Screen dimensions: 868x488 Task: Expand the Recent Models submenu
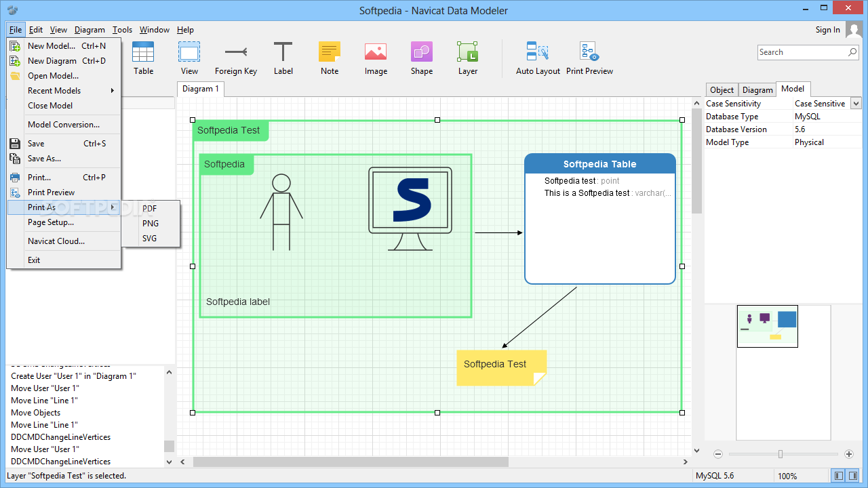(x=64, y=91)
